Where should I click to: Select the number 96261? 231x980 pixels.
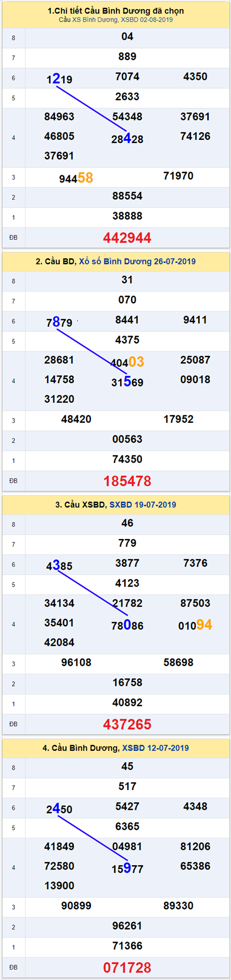(127, 926)
